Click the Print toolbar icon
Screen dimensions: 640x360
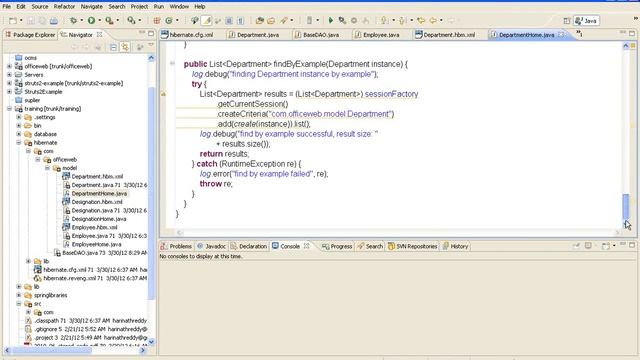tap(53, 20)
